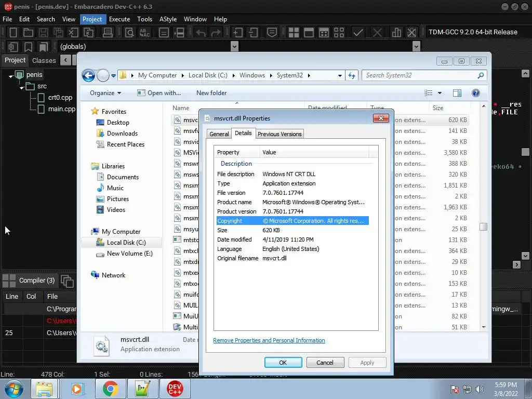Viewport: 532px width, 399px height.
Task: Click the Redo arrow in Dev-C++ toolbar
Action: pyautogui.click(x=216, y=32)
